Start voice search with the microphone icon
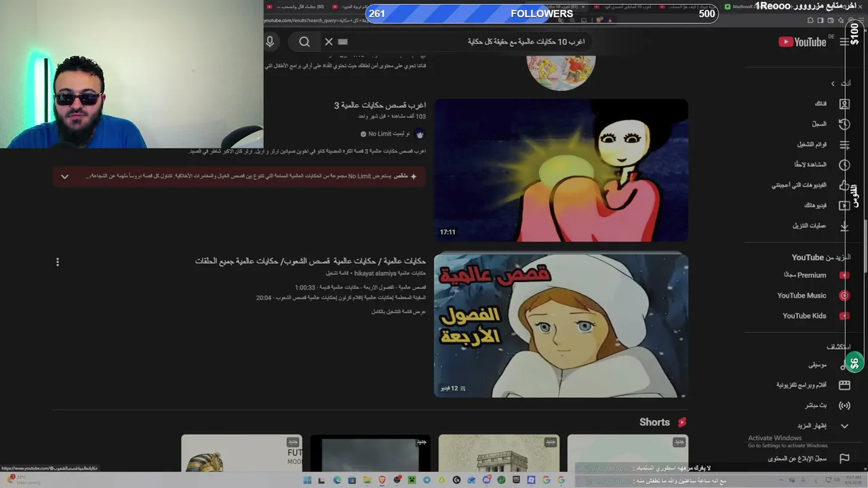Image resolution: width=868 pixels, height=488 pixels. pos(270,42)
